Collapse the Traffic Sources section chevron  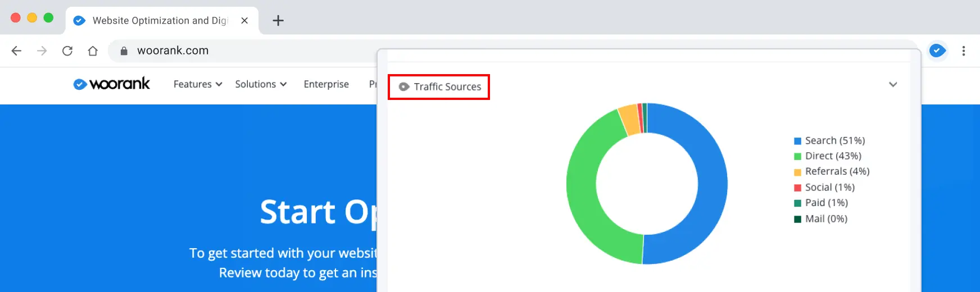(892, 85)
